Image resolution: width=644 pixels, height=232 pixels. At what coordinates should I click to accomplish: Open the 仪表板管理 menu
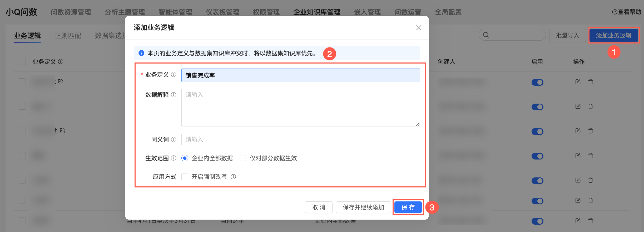(222, 12)
